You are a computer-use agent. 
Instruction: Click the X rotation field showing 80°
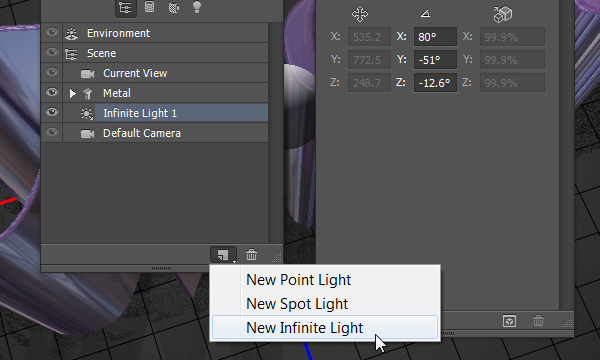[435, 37]
